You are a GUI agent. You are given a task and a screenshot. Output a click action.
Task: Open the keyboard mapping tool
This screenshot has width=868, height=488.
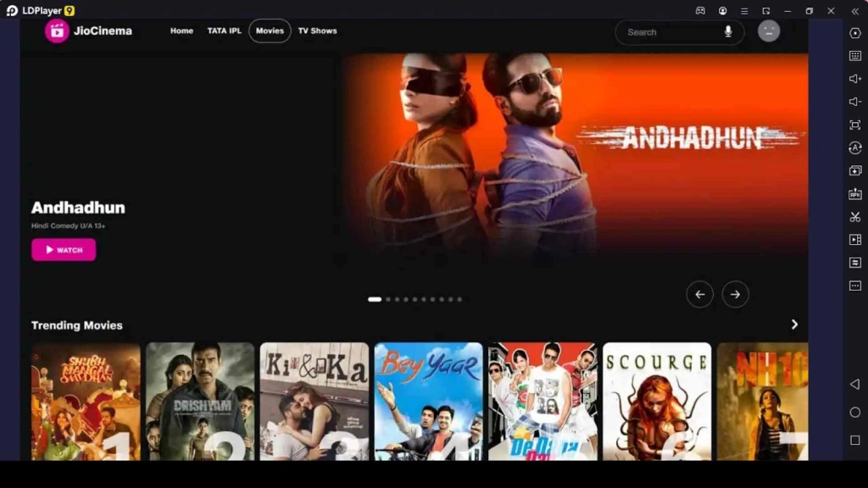(x=854, y=57)
